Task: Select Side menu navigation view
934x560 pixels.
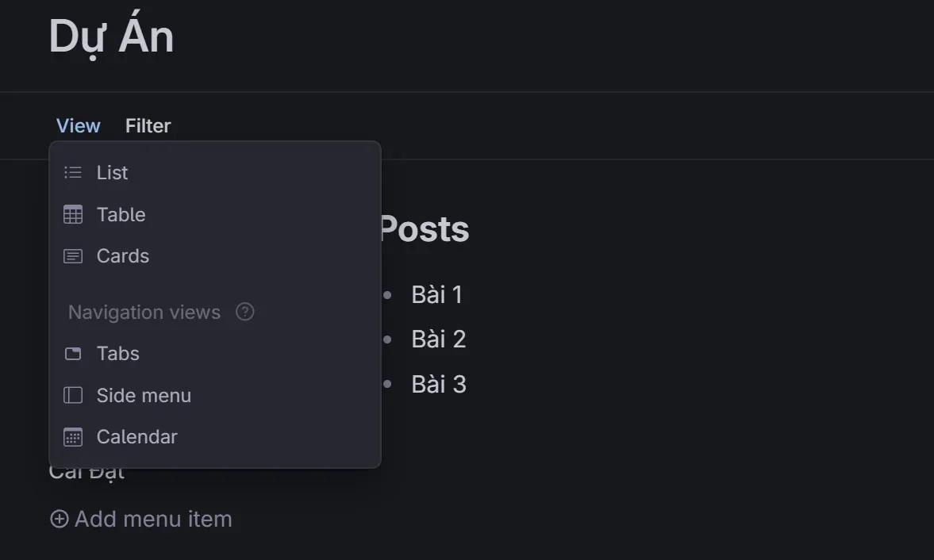Action: pos(215,395)
